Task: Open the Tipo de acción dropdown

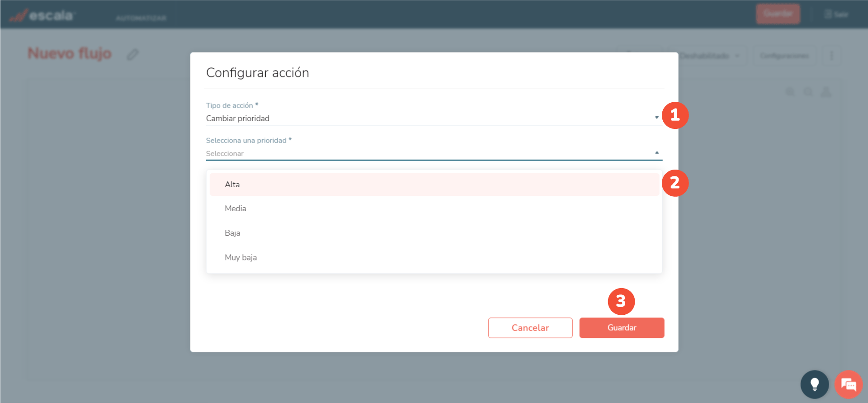Action: (x=434, y=118)
